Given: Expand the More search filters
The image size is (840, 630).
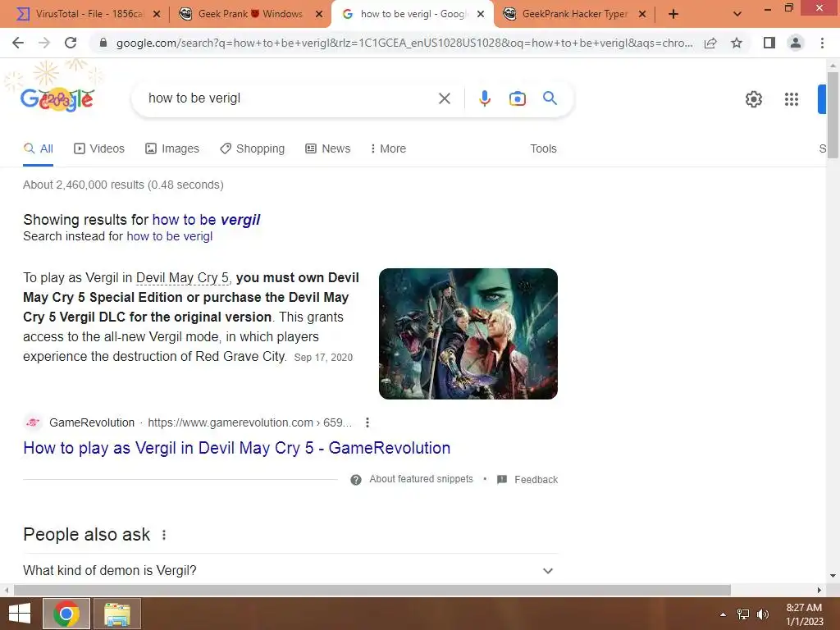Looking at the screenshot, I should 388,149.
